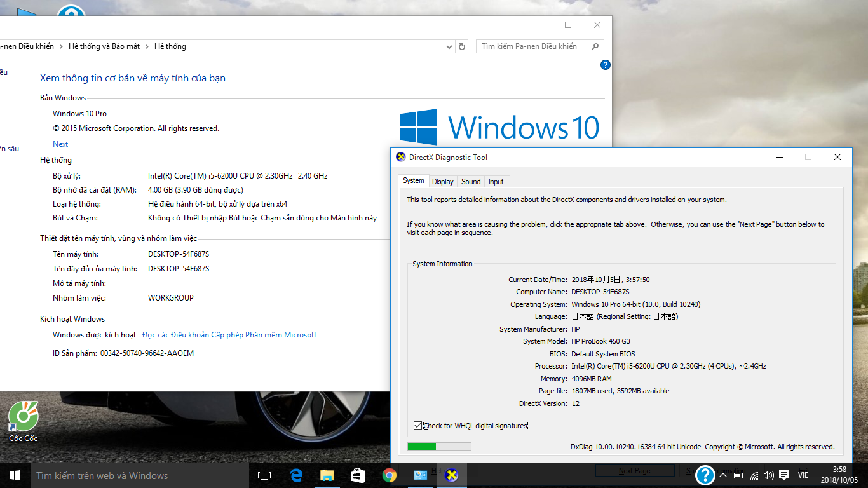Click the Next link under Windows 10 Pro

point(60,144)
